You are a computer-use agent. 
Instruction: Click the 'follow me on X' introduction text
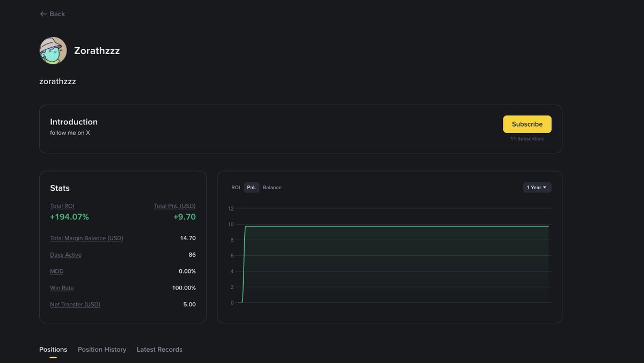70,132
